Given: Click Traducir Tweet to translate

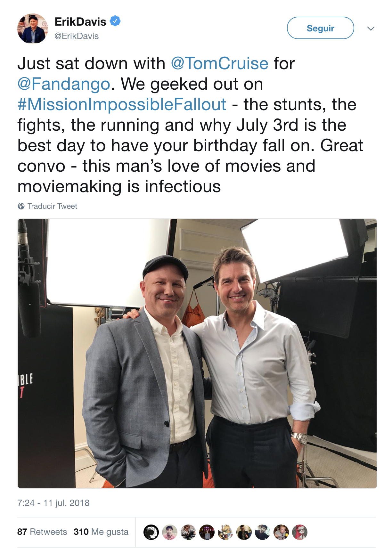Looking at the screenshot, I should coord(52,206).
